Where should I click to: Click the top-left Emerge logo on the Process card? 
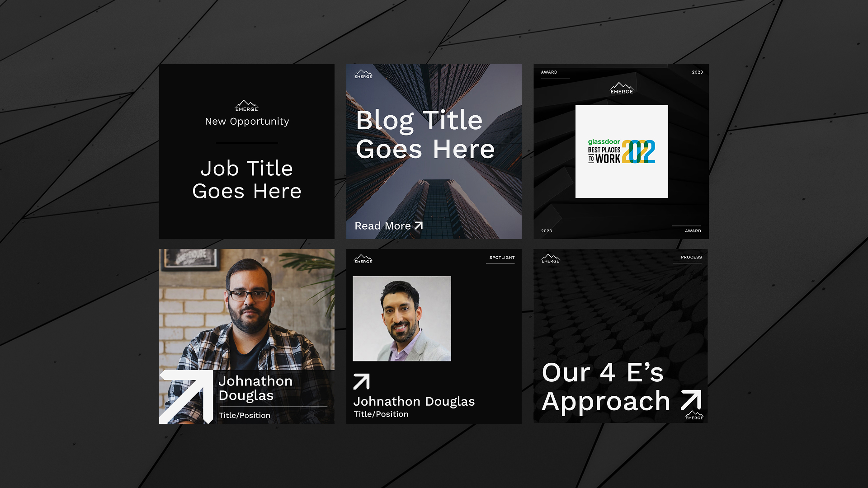click(x=550, y=258)
